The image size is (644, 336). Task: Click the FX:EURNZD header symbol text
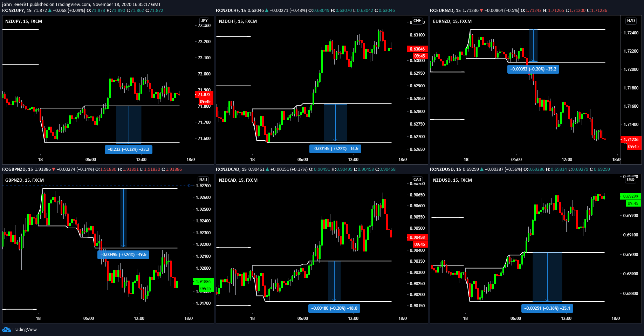(x=442, y=11)
